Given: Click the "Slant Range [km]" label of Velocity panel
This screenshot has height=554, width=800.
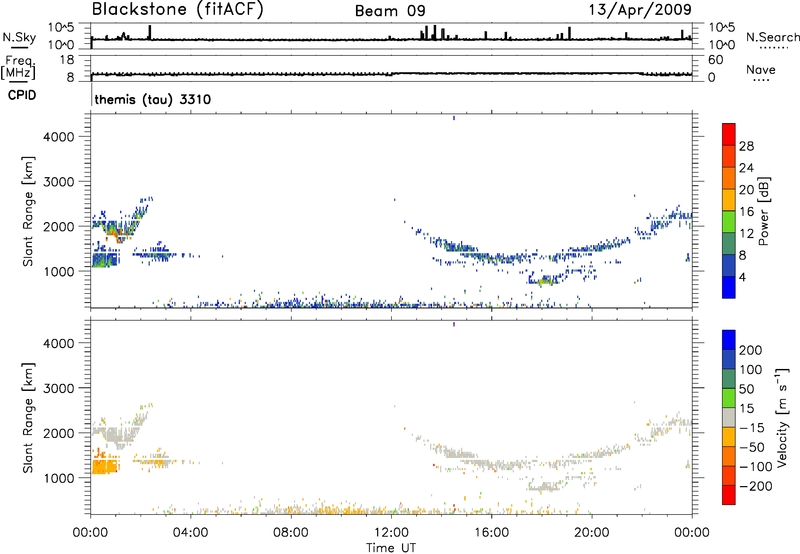Looking at the screenshot, I should click(28, 417).
